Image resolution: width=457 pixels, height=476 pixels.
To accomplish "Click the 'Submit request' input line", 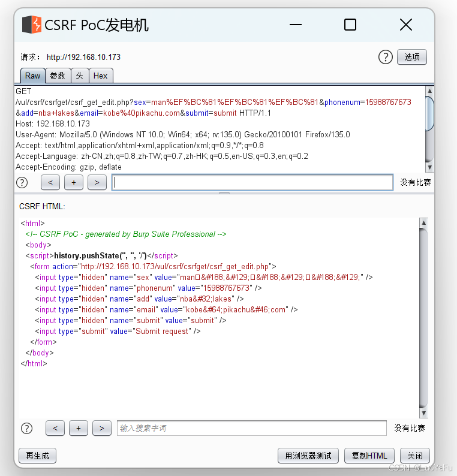I will pos(118,331).
